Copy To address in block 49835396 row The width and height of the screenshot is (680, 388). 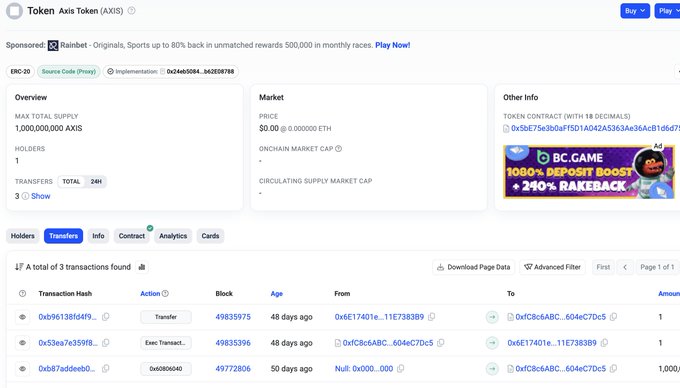click(x=604, y=343)
